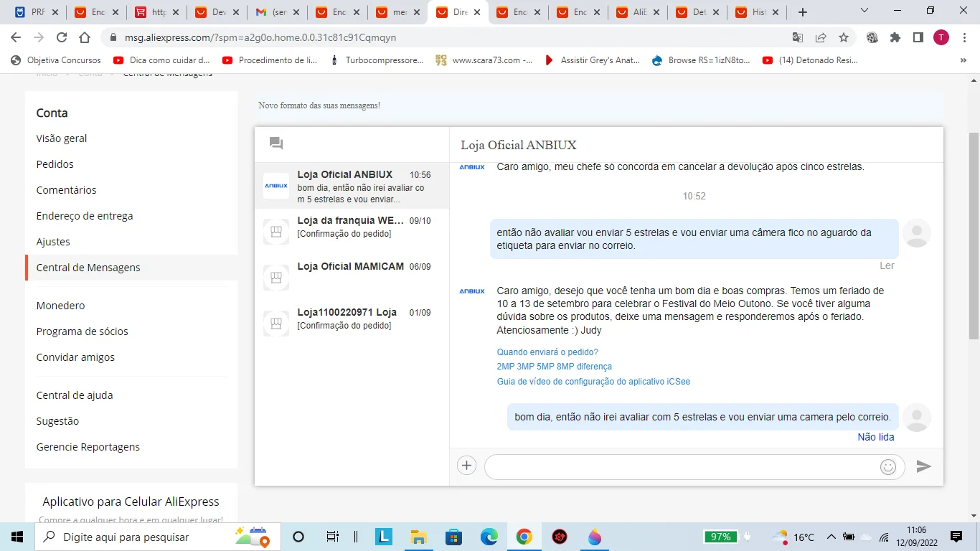This screenshot has width=980, height=551.
Task: Click the chat bubbles icon above conversation list
Action: 276,143
